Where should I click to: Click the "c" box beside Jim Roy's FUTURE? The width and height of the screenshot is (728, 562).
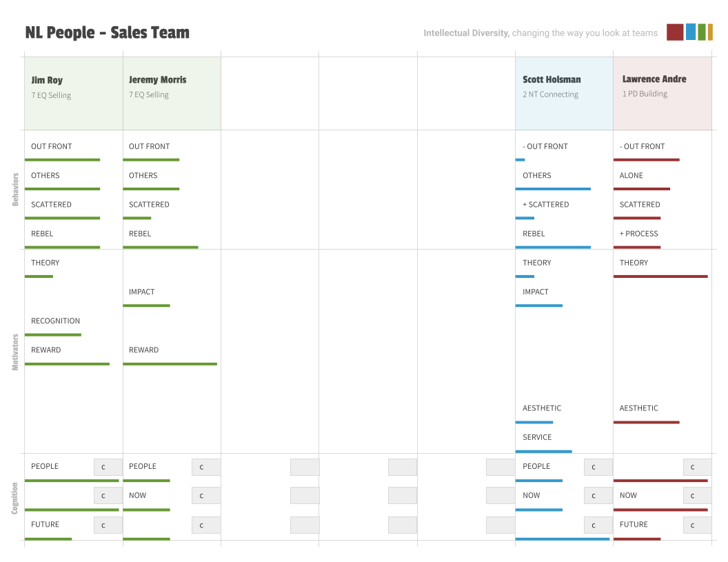pyautogui.click(x=108, y=525)
